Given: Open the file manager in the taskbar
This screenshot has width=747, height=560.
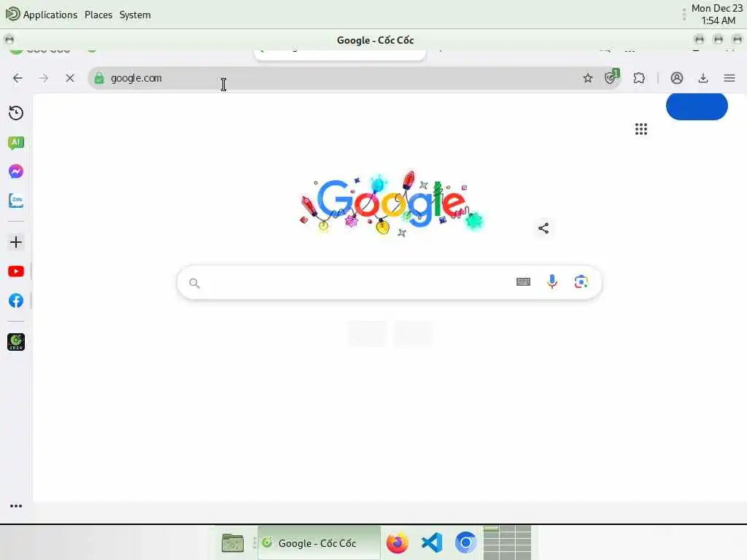Looking at the screenshot, I should coord(233,542).
